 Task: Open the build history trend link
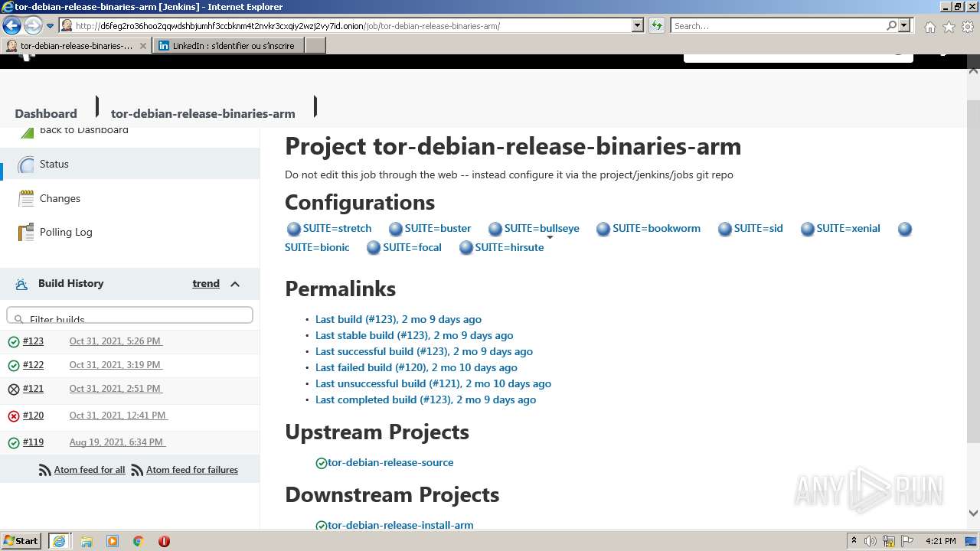[206, 283]
